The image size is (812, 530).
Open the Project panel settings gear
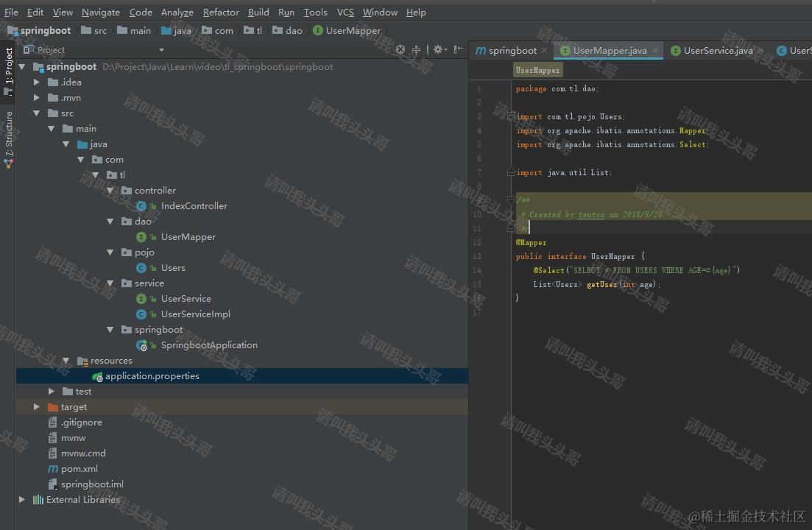(x=439, y=49)
